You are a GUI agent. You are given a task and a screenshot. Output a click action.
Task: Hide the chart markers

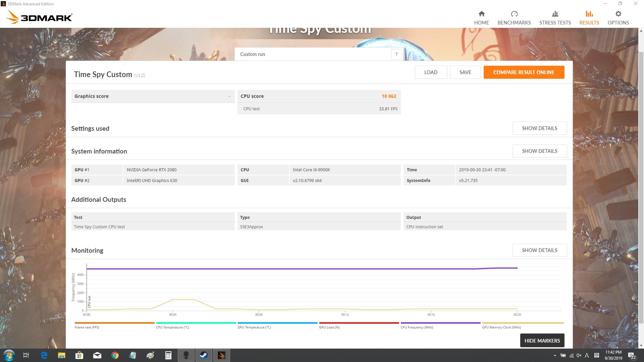(x=542, y=341)
